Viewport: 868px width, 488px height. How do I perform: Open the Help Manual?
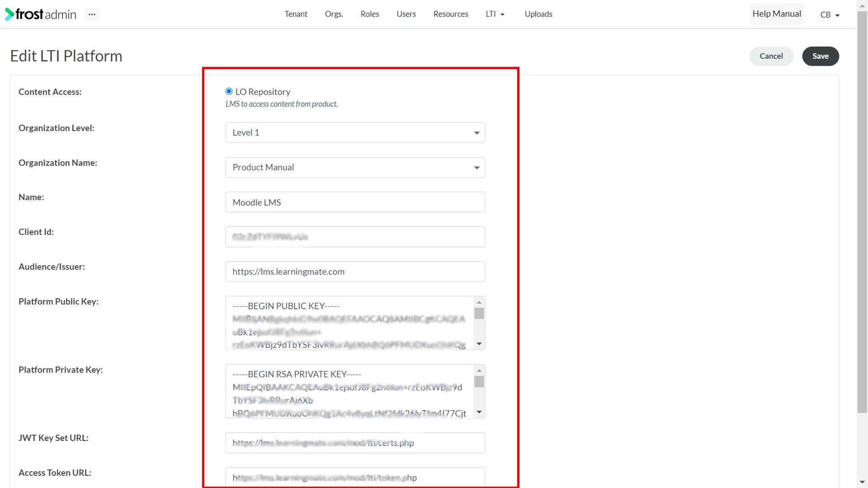pyautogui.click(x=777, y=14)
